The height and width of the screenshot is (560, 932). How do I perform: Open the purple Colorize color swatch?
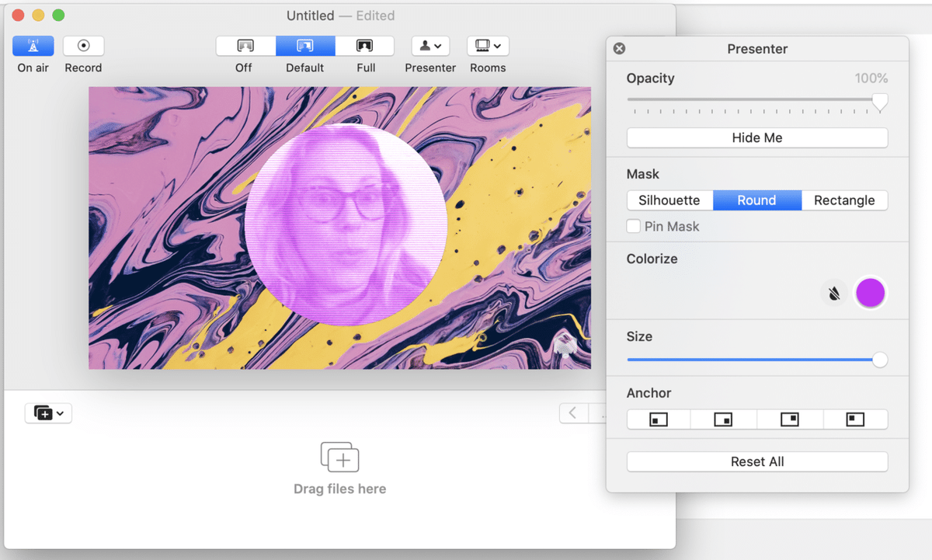point(870,294)
